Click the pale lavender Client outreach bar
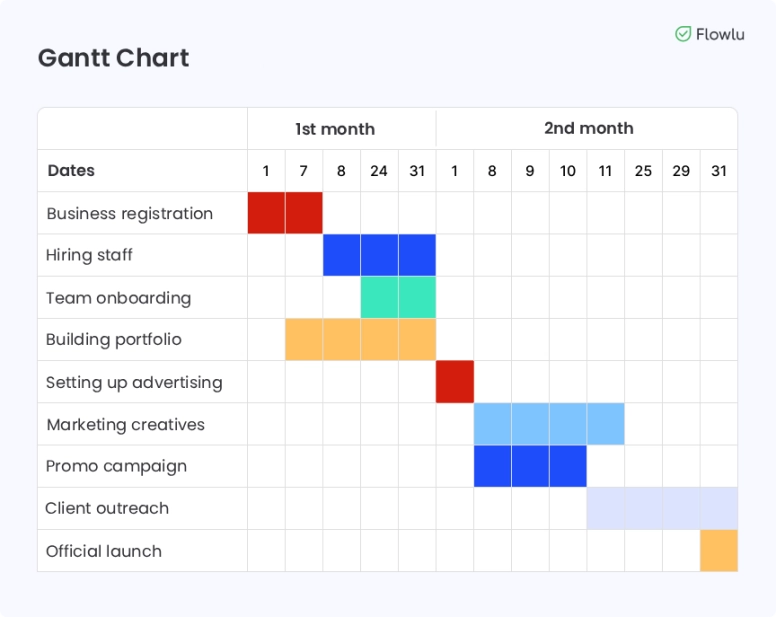 [662, 508]
